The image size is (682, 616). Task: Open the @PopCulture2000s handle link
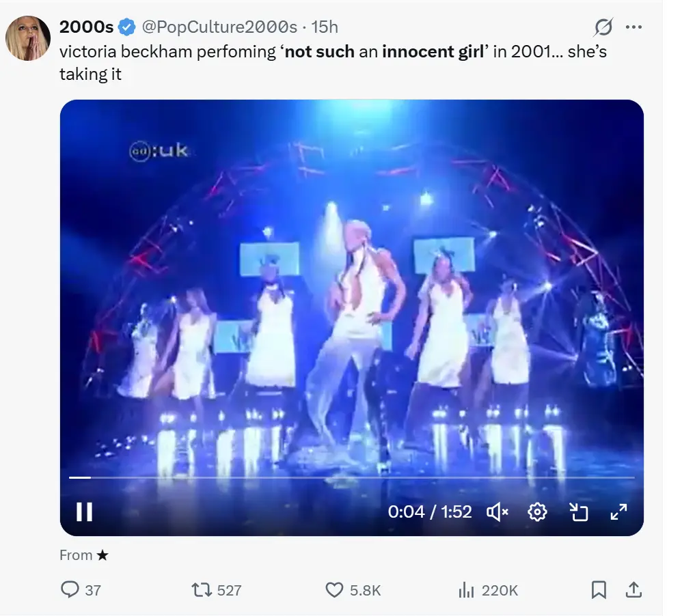click(219, 27)
